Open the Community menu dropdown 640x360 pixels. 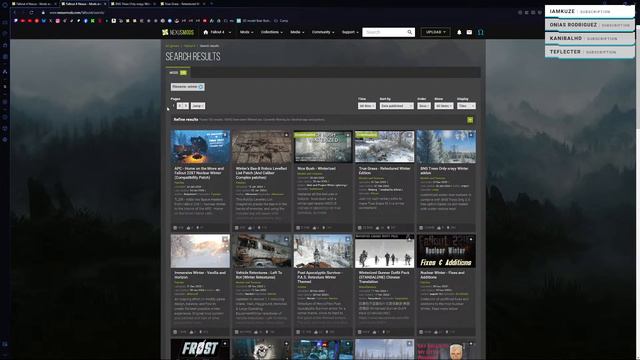[x=323, y=32]
